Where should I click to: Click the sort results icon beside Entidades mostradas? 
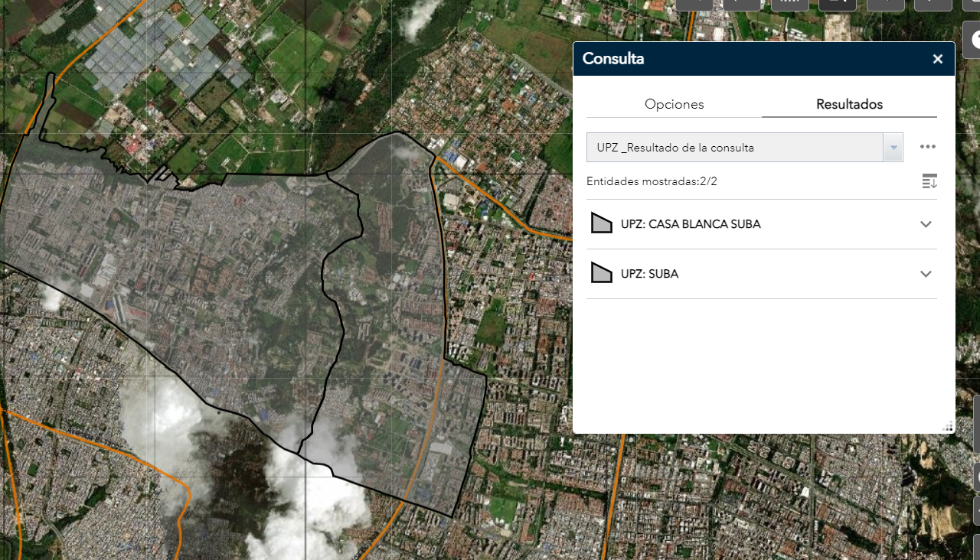point(929,181)
